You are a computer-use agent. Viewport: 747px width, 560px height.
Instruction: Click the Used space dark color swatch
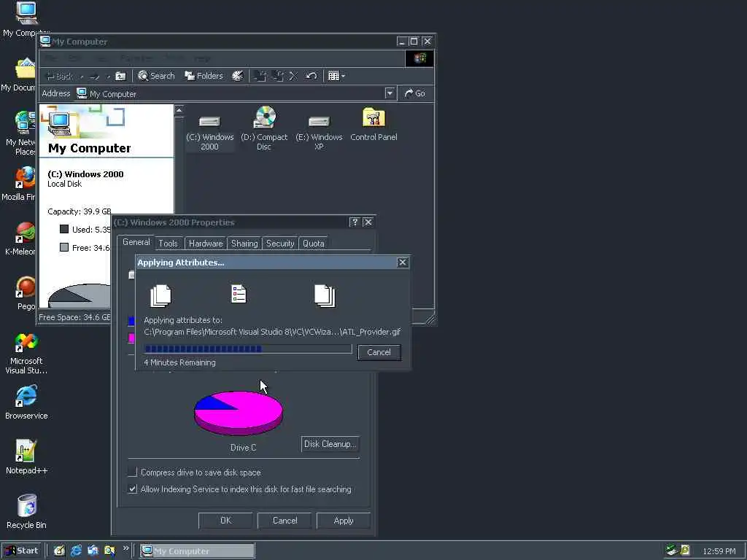coord(64,229)
